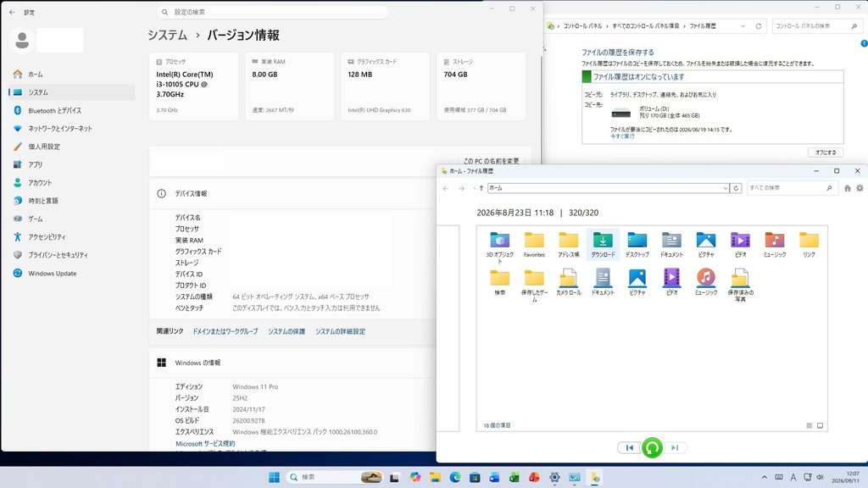
Task: Open the ドメインまたはワークグループ link
Action: [225, 331]
